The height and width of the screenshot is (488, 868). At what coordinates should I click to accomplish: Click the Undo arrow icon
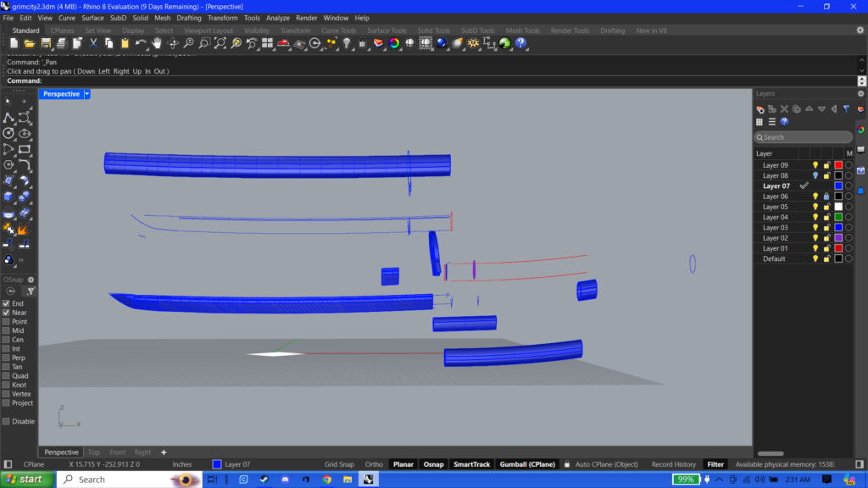142,43
